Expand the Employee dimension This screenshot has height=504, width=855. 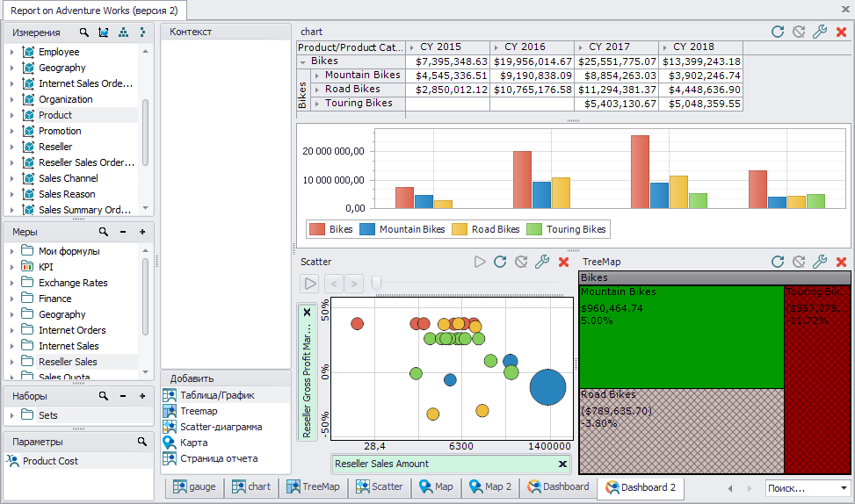tap(12, 53)
